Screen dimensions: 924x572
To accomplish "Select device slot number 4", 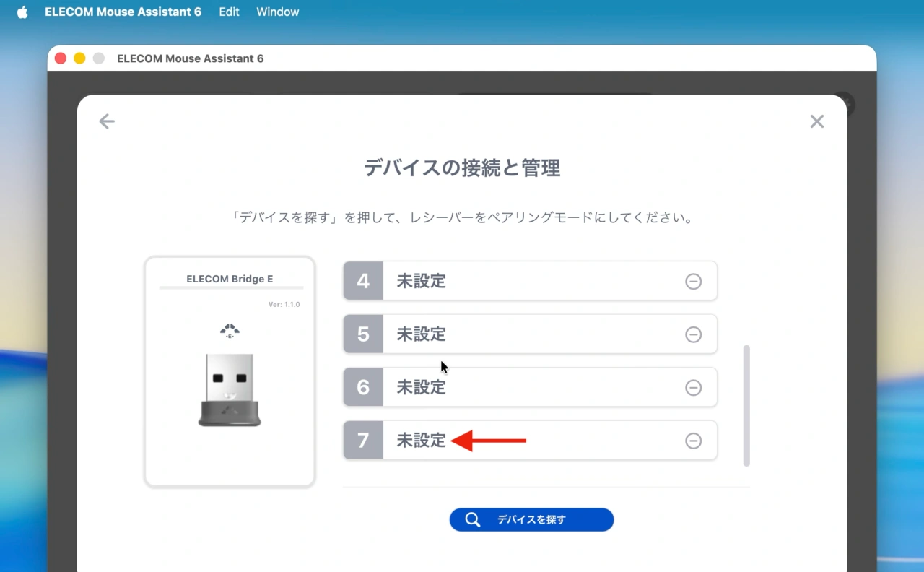I will [530, 281].
